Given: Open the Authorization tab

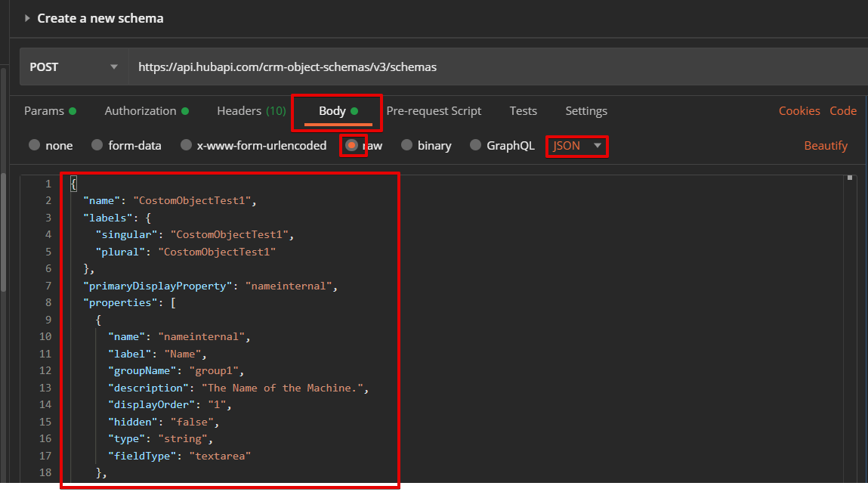Looking at the screenshot, I should 141,110.
